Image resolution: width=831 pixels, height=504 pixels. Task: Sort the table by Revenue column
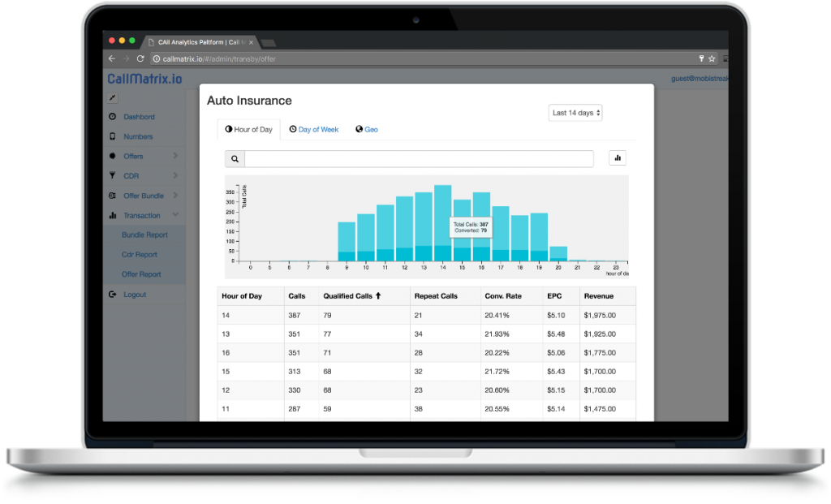599,295
